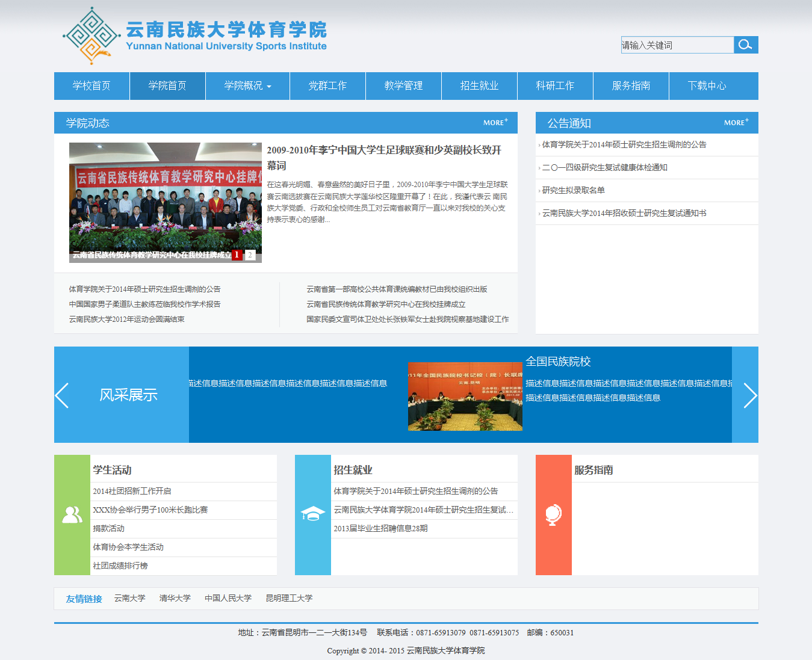The width and height of the screenshot is (812, 660).
Task: Open 招生就业 in the navigation bar
Action: pos(479,86)
